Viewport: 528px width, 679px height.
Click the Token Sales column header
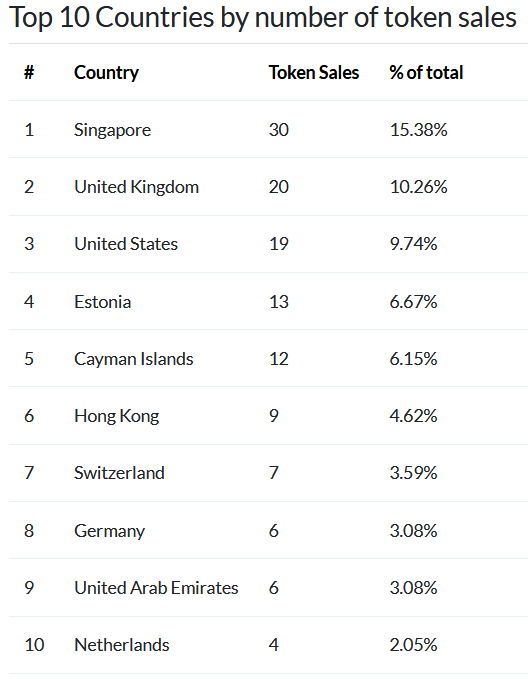click(x=314, y=72)
